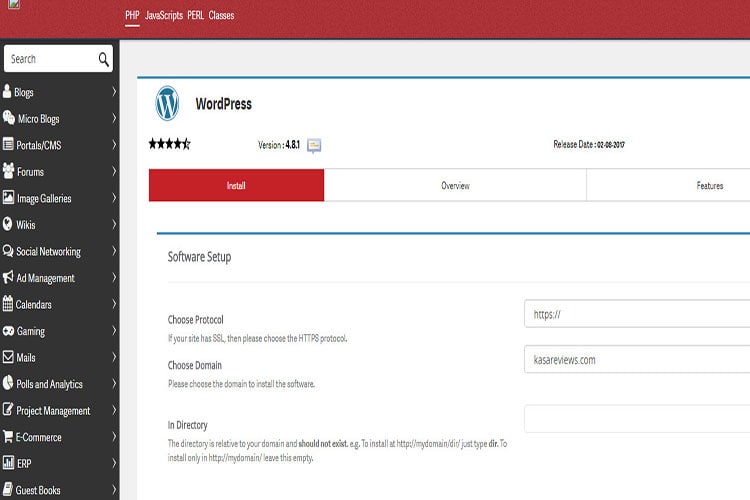Expand the Image Galleries category arrow
The image size is (750, 500).
tap(114, 198)
